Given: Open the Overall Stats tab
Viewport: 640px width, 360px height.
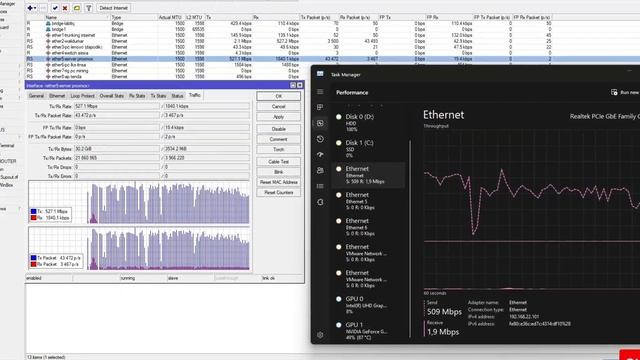Looking at the screenshot, I should pos(111,96).
